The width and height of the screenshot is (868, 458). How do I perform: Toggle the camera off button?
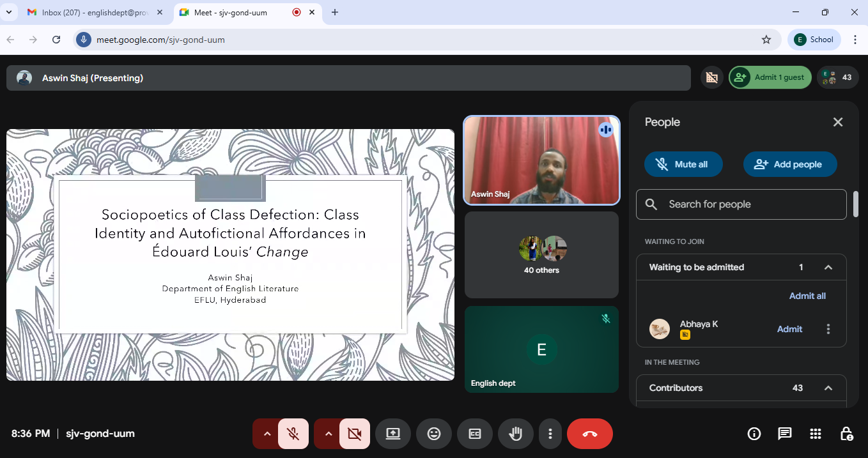pyautogui.click(x=355, y=434)
